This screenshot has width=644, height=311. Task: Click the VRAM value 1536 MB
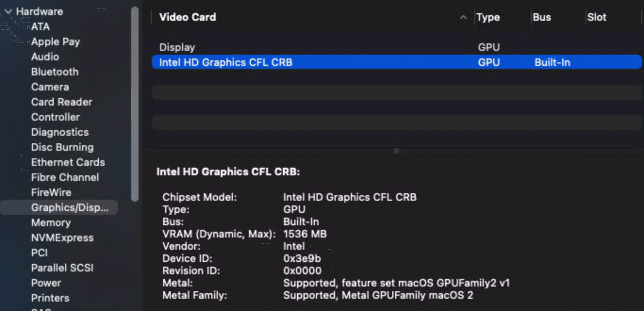pos(305,234)
